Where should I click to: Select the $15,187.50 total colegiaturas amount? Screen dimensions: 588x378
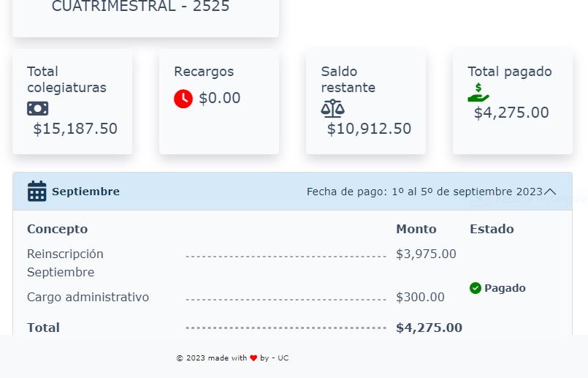point(75,129)
